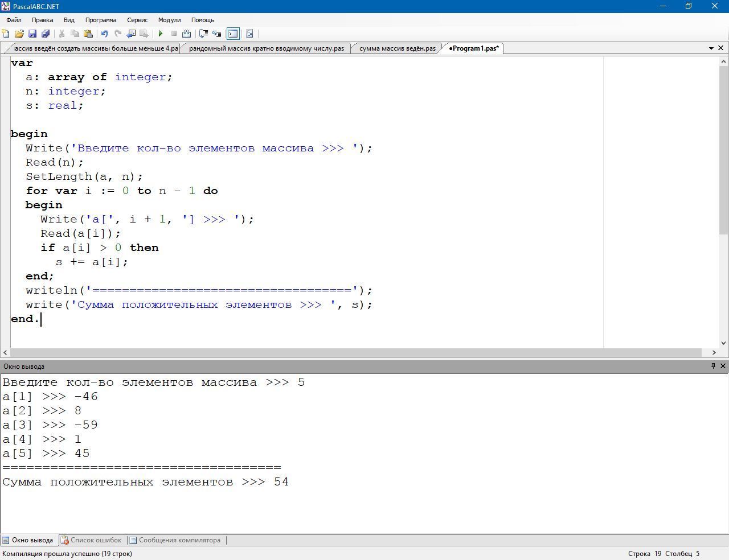Image resolution: width=729 pixels, height=560 pixels.
Task: Click the PascalABC.NET title bar icon
Action: point(6,6)
